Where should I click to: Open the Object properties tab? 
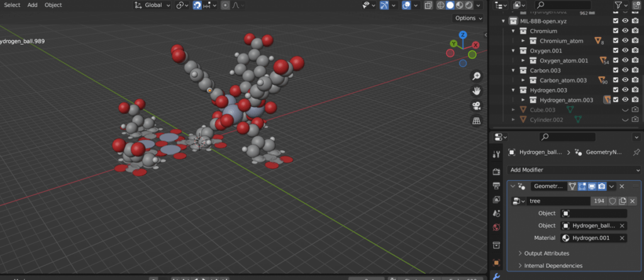496,263
